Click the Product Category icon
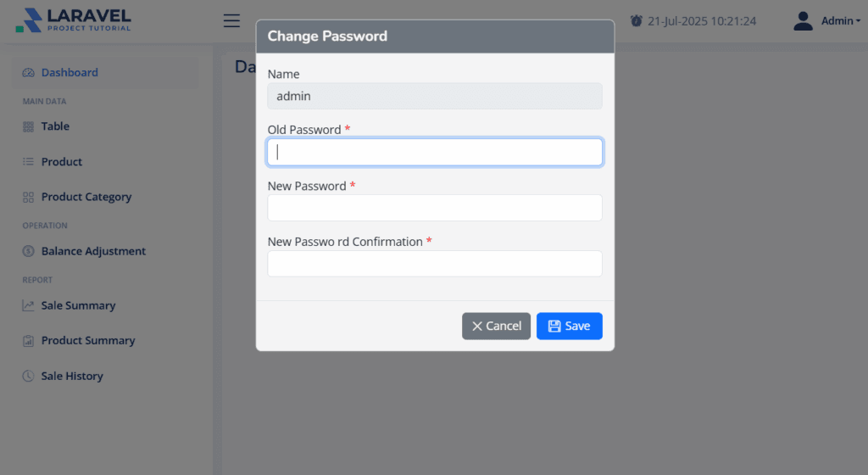The image size is (868, 475). 28,197
